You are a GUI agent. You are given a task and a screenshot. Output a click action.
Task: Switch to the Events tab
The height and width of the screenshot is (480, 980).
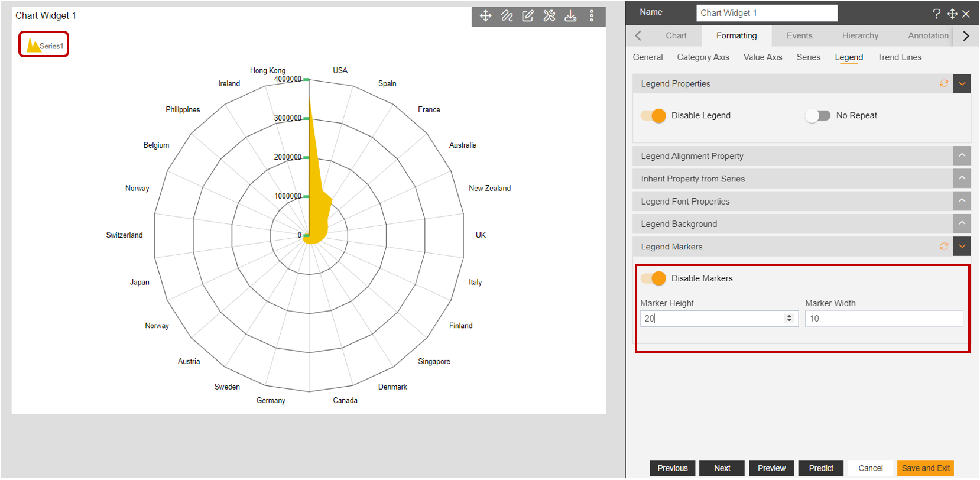pos(800,35)
